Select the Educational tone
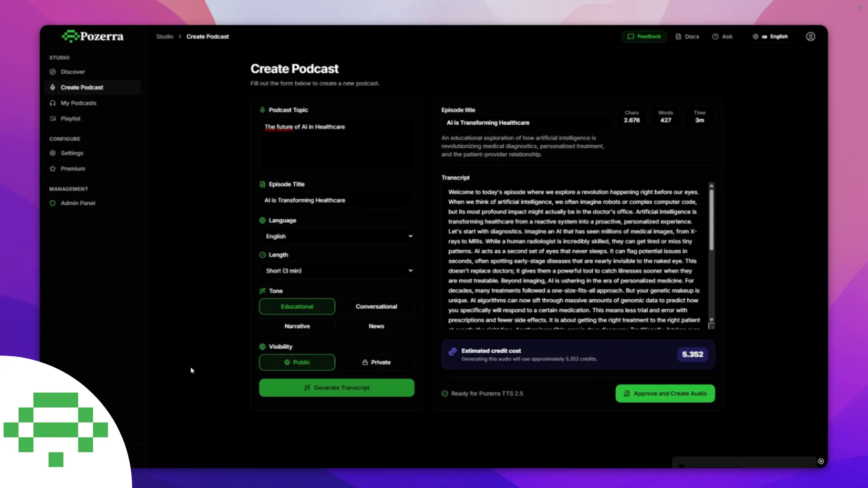Screen dimensions: 868x488 pyautogui.click(x=297, y=306)
